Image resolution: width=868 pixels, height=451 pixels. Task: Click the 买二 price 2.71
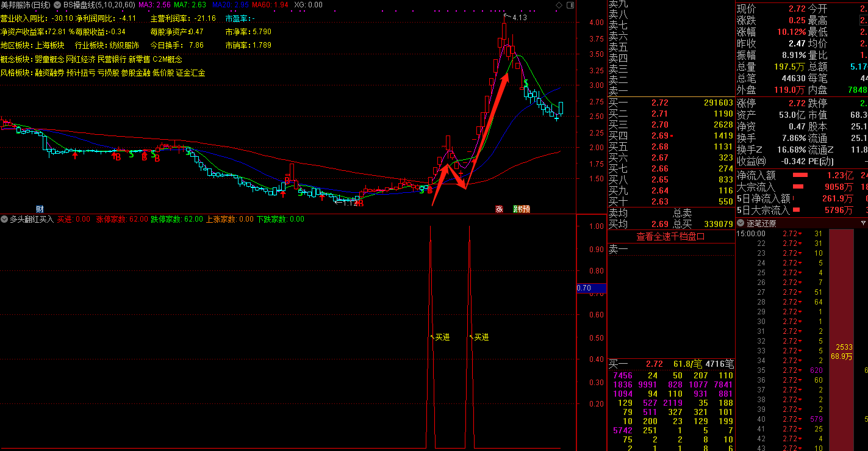[660, 114]
